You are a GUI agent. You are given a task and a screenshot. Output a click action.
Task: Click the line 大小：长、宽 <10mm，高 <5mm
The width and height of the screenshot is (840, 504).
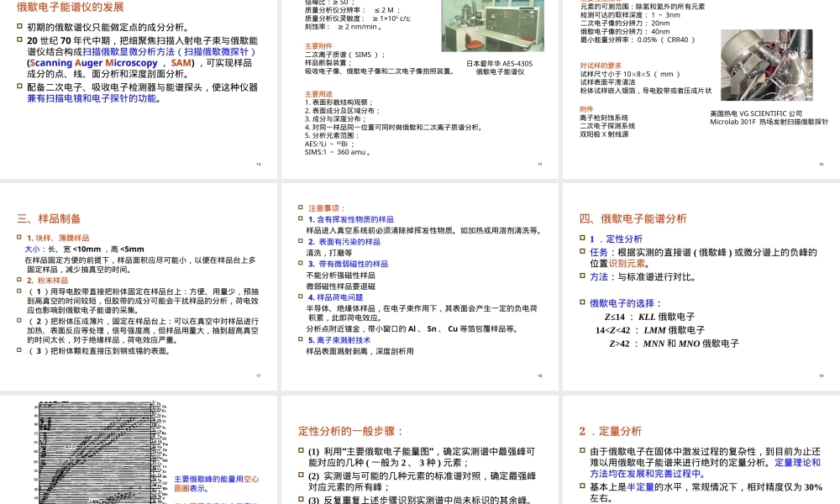[84, 249]
